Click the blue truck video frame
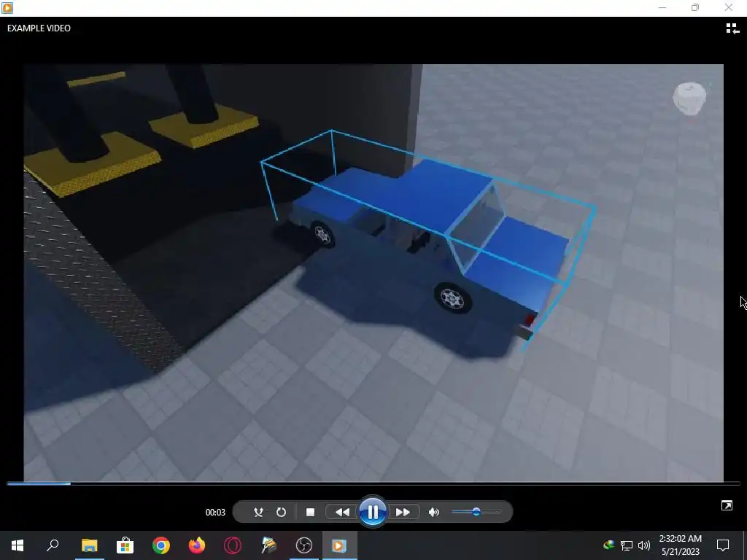The width and height of the screenshot is (747, 560). 373,273
